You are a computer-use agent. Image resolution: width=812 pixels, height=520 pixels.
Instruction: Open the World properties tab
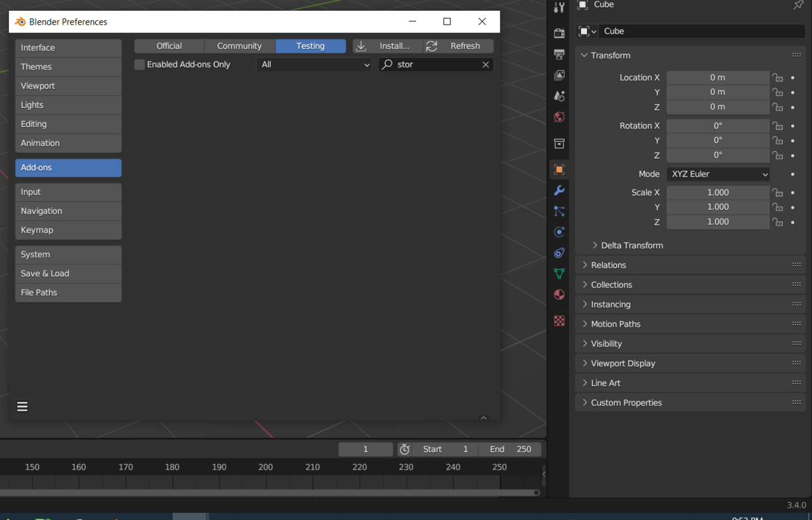559,117
